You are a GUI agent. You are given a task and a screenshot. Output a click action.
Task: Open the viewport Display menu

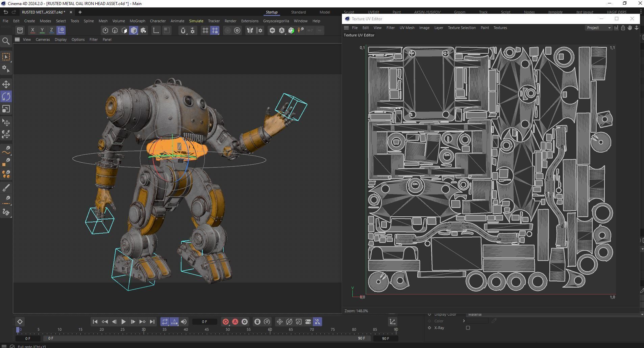(x=60, y=39)
